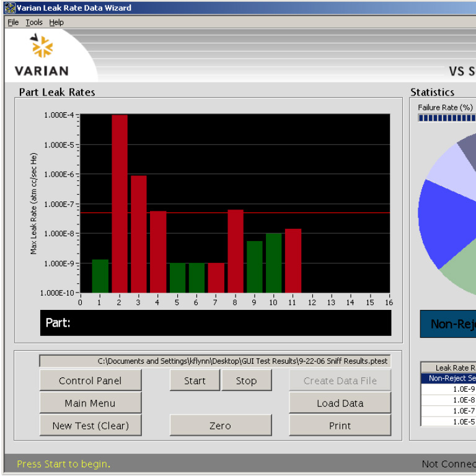Click the Leak Rate column header
476x476 pixels.
click(x=449, y=368)
